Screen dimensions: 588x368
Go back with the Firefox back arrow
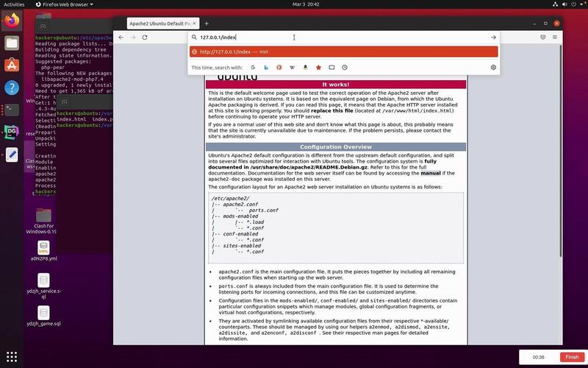[x=121, y=38]
